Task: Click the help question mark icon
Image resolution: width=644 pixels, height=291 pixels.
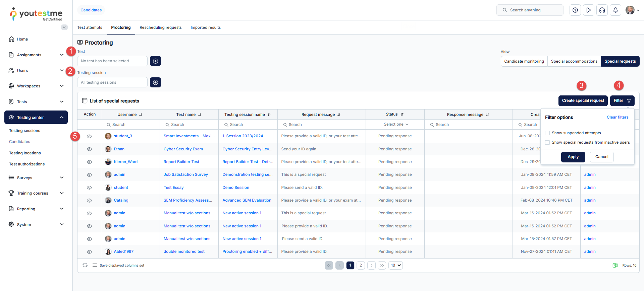Action: point(575,10)
